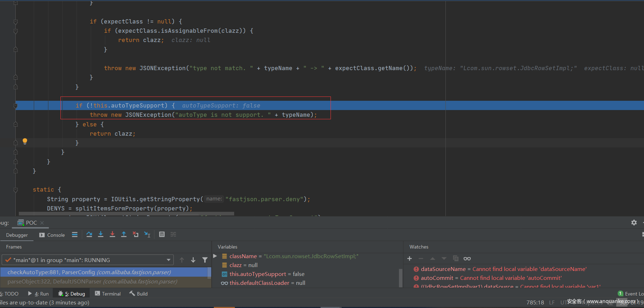
Task: Toggle the frames filter funnel icon
Action: coord(205,260)
